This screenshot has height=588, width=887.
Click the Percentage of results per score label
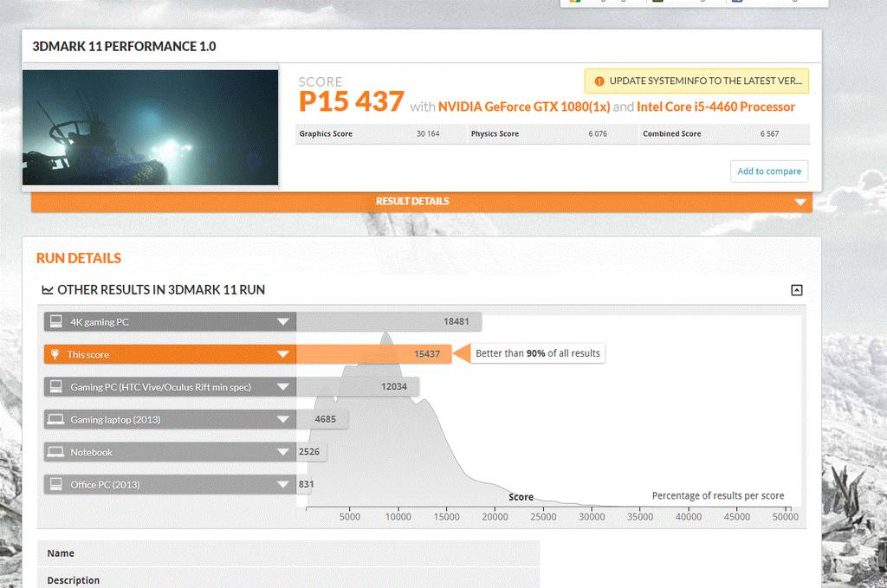click(718, 496)
